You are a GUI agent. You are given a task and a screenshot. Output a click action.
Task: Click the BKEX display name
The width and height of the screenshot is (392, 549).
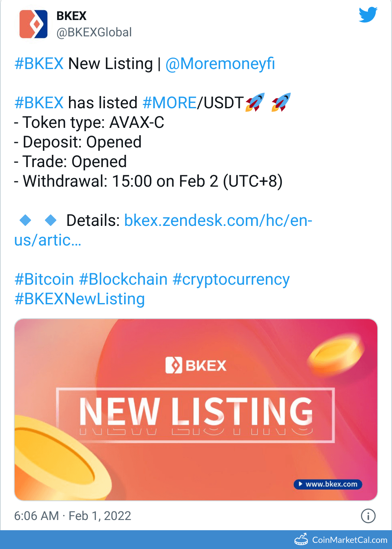(71, 16)
